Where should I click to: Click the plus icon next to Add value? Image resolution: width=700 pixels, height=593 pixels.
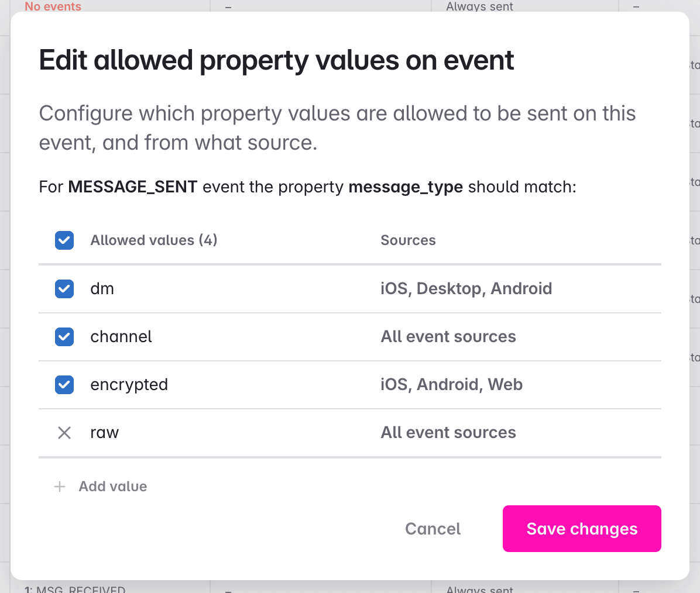coord(59,486)
